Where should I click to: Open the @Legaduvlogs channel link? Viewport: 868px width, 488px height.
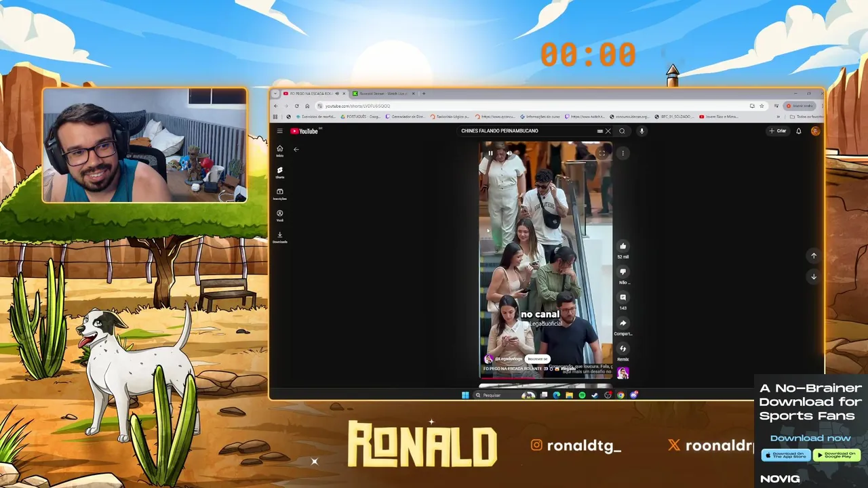click(509, 359)
